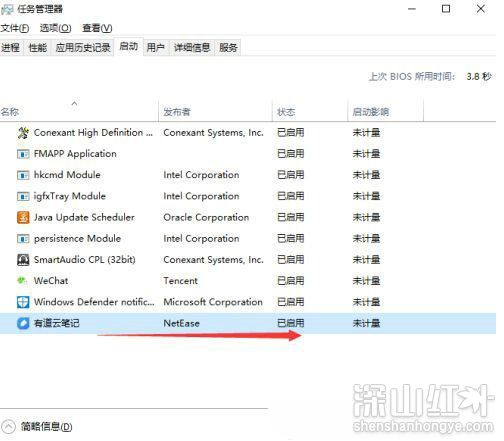Select the SmartAudio CPL (32bit) entry
Screen dimensions: 504x441
85,260
